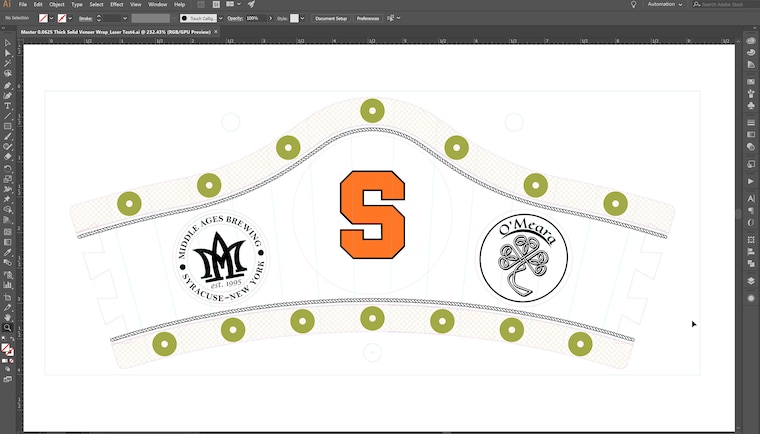
Task: Open the Edit menu
Action: (x=38, y=4)
